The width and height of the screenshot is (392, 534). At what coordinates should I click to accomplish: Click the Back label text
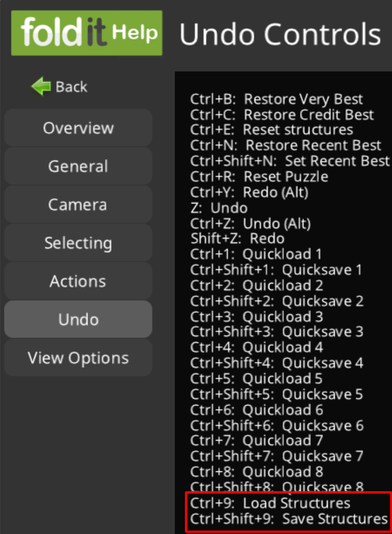click(x=72, y=87)
